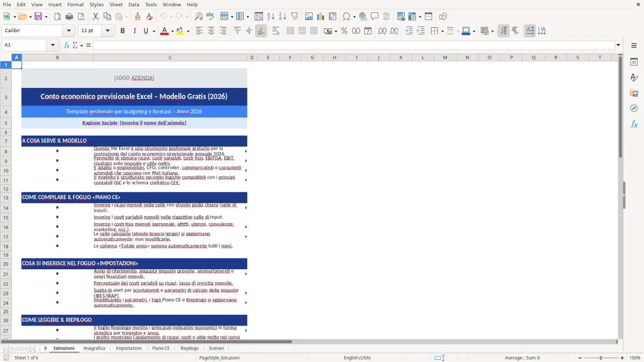The height and width of the screenshot is (362, 644).
Task: Open the Sort dialog icon
Action: pos(259,17)
